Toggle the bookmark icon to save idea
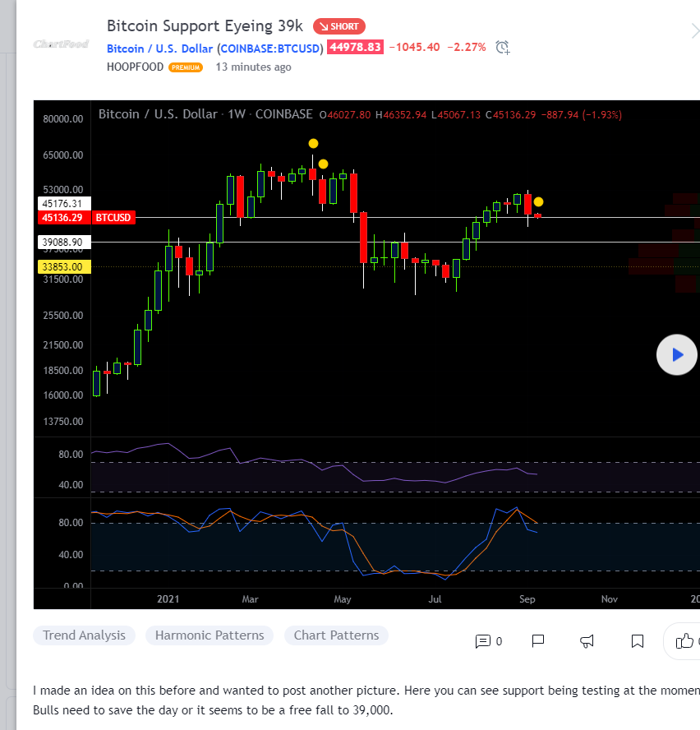 coord(637,641)
